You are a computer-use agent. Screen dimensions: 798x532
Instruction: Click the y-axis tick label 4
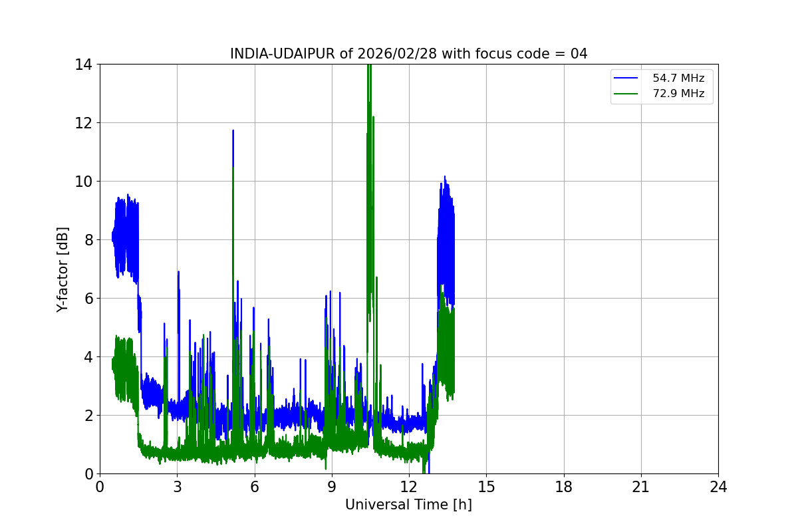click(x=87, y=357)
